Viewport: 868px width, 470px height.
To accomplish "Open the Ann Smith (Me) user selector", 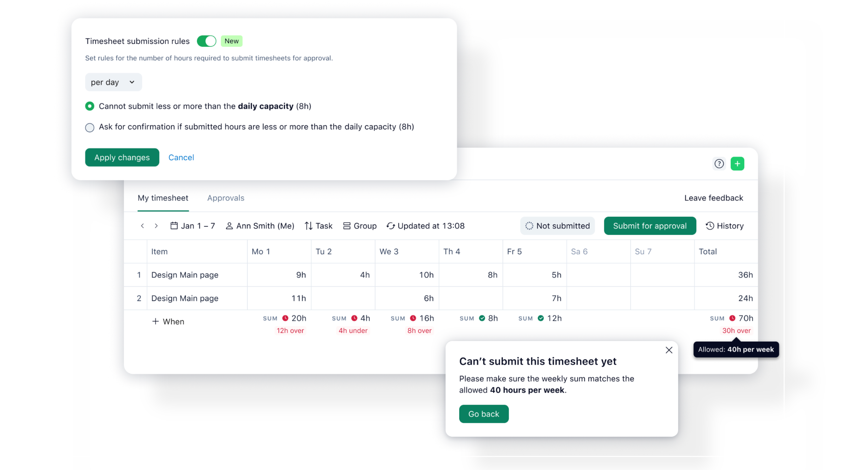I will 260,226.
